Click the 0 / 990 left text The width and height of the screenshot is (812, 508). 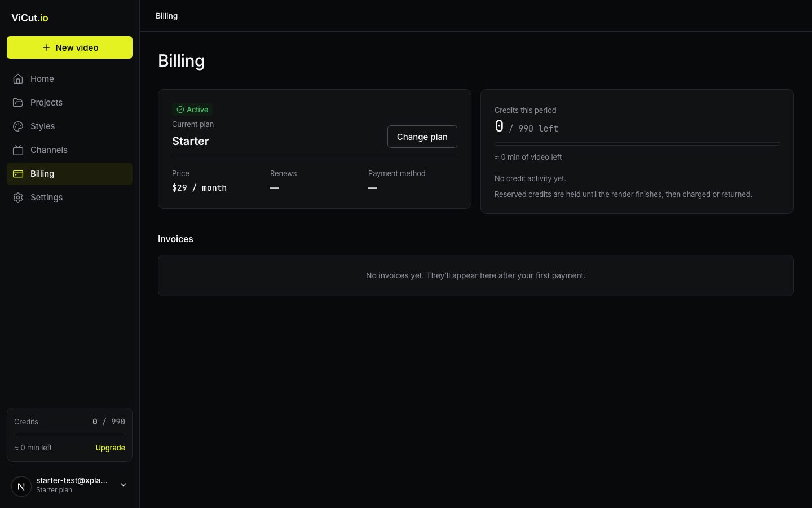[527, 127]
